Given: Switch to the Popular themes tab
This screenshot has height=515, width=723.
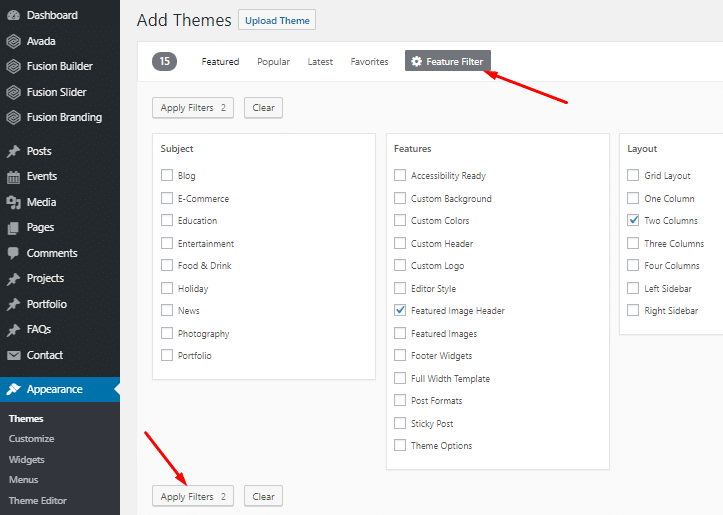Looking at the screenshot, I should point(273,62).
